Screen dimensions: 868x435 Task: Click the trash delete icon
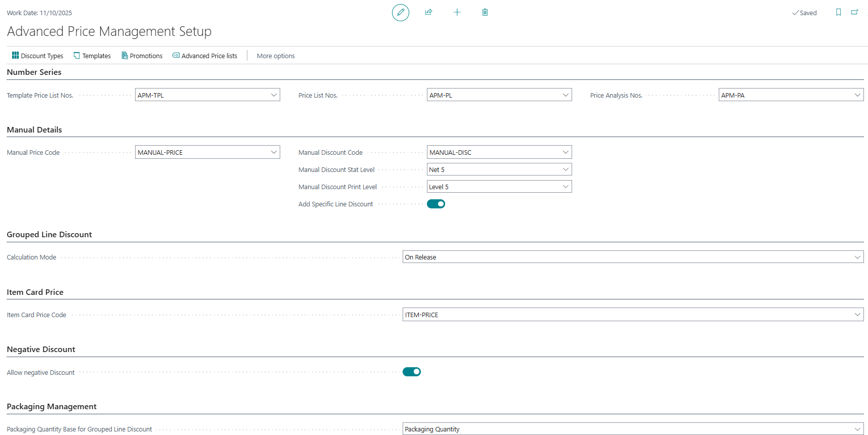pos(485,12)
